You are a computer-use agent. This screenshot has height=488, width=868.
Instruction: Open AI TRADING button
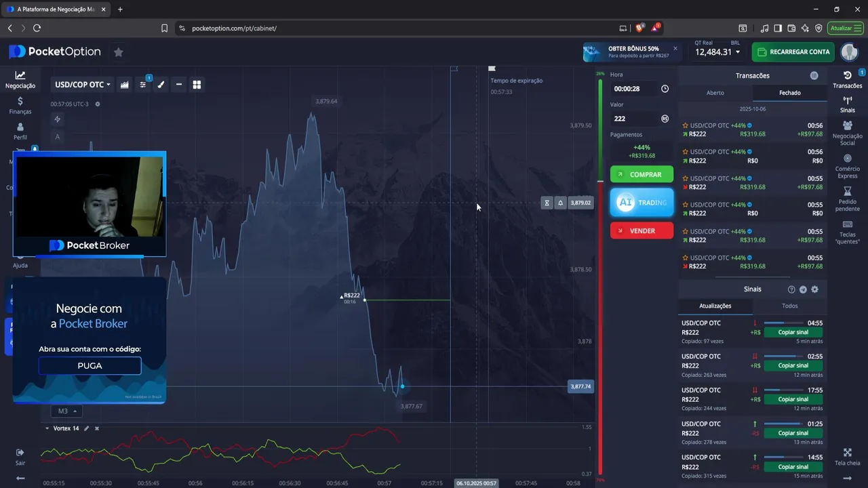642,203
